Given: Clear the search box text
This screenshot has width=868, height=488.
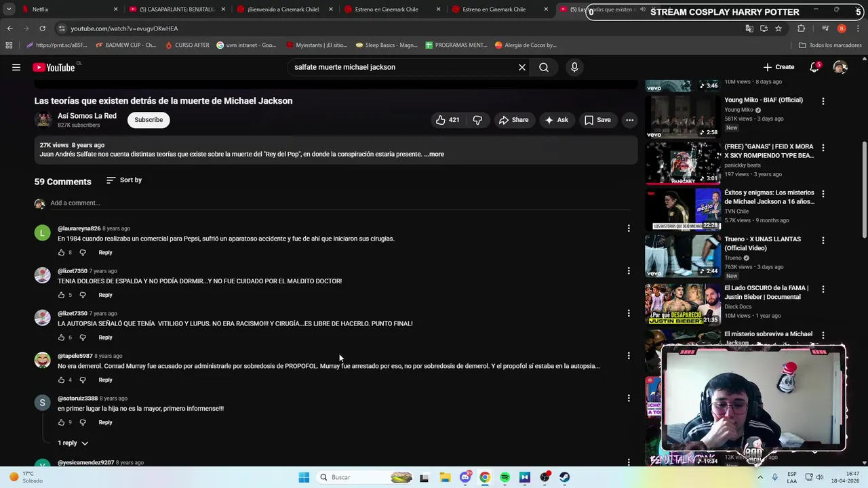Looking at the screenshot, I should [x=522, y=67].
